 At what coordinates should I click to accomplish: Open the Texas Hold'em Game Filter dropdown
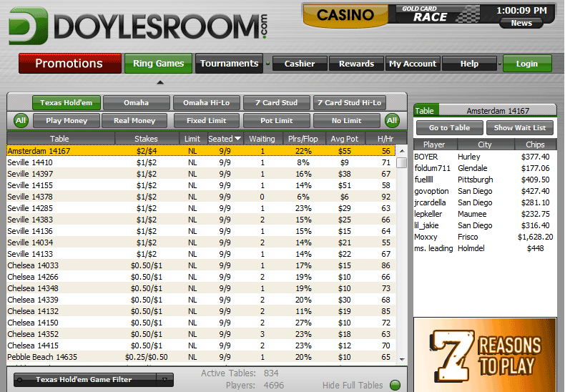93,379
